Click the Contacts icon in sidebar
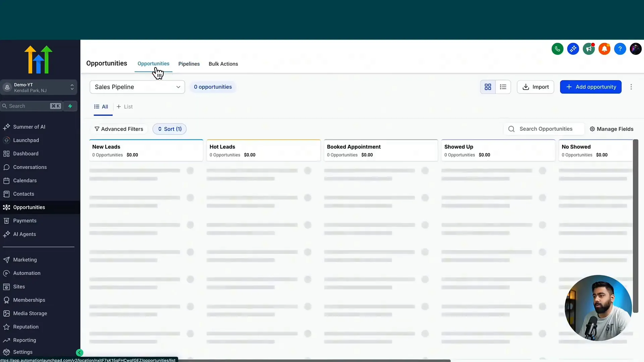Viewport: 644px width, 362px height. pos(6,194)
